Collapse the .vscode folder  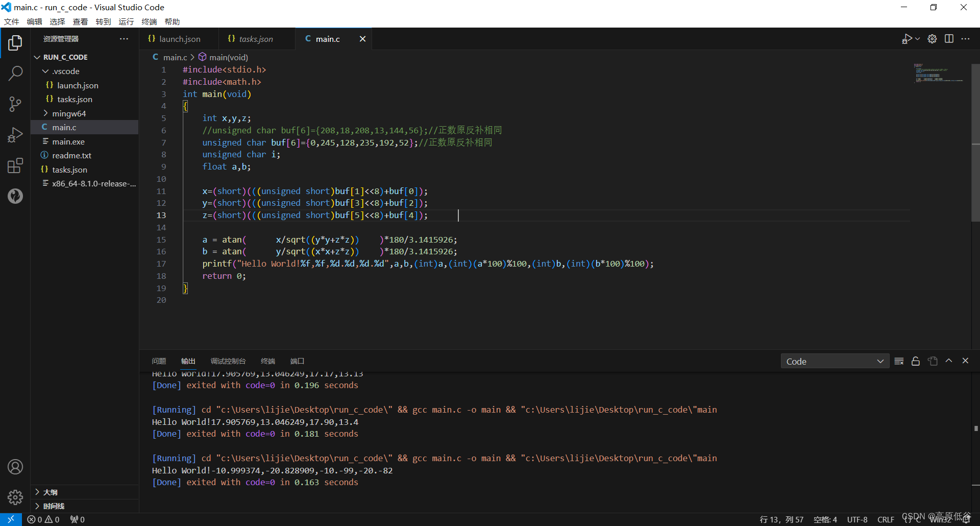[x=85, y=71]
